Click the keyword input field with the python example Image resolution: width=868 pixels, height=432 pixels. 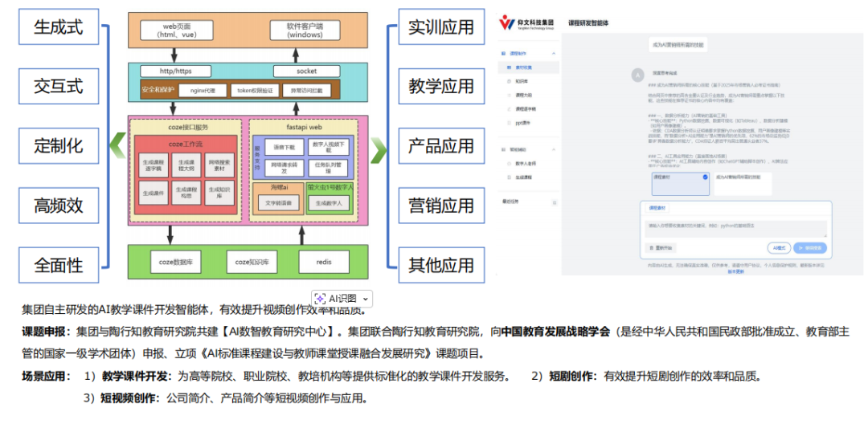735,229
